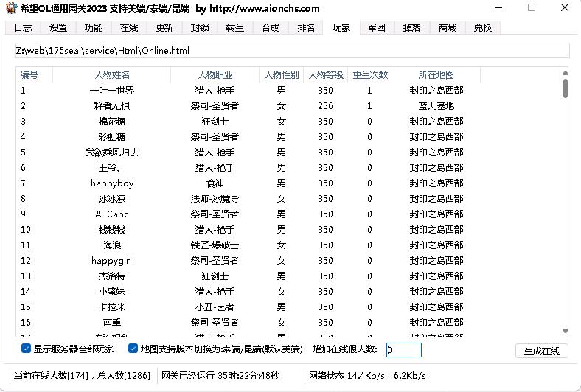Click the player list scrollbar down arrow
Screen dimensions: 581x392
[x=566, y=332]
